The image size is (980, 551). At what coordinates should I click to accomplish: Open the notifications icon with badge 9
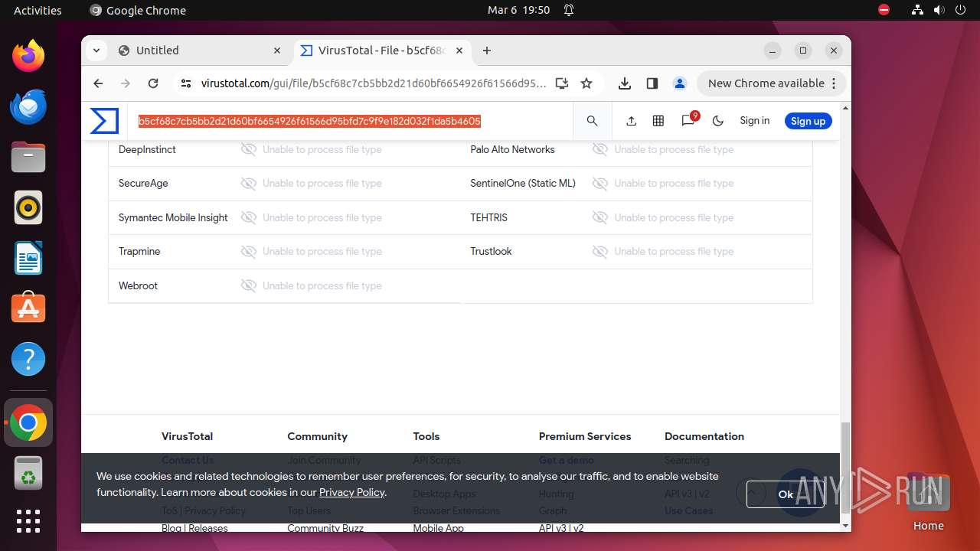[x=689, y=119]
